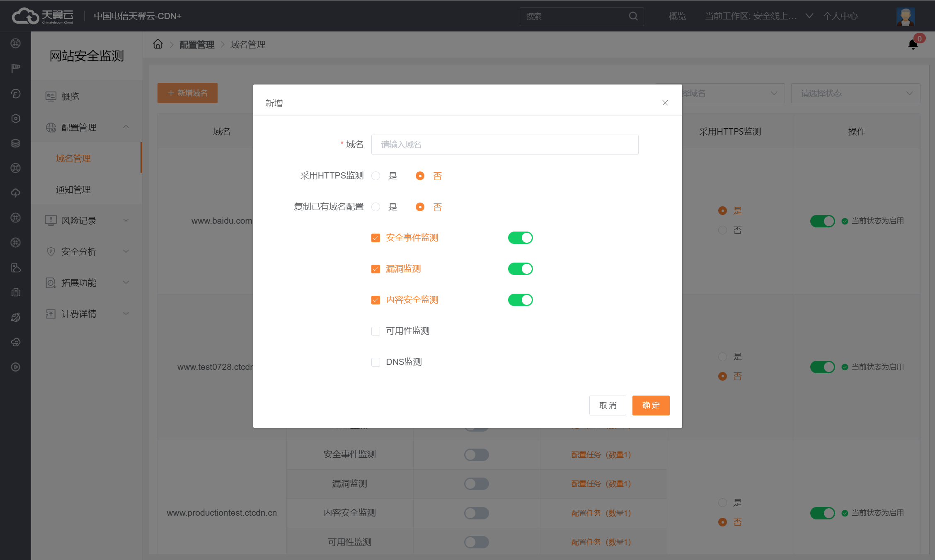Uncheck the 漏洞监测 checkbox
The image size is (935, 560).
tap(376, 269)
